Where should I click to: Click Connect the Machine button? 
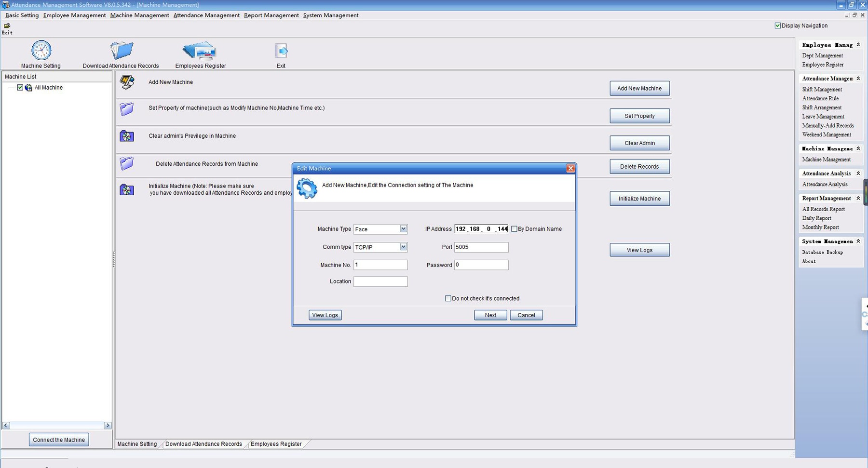click(59, 440)
